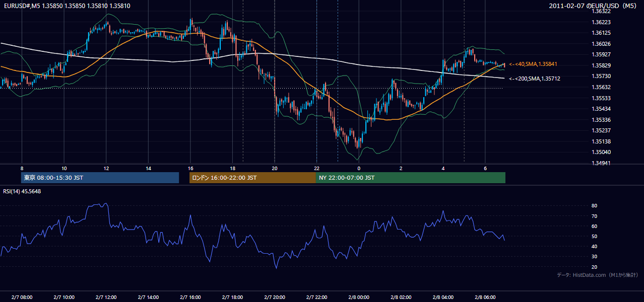
Task: Click price axis value 1.36322
Action: (602, 11)
